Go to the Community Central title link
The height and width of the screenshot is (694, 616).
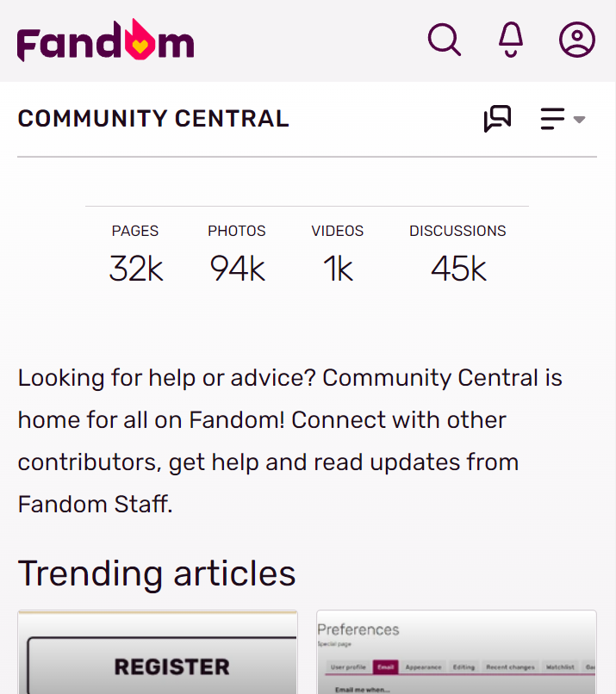[x=153, y=119]
